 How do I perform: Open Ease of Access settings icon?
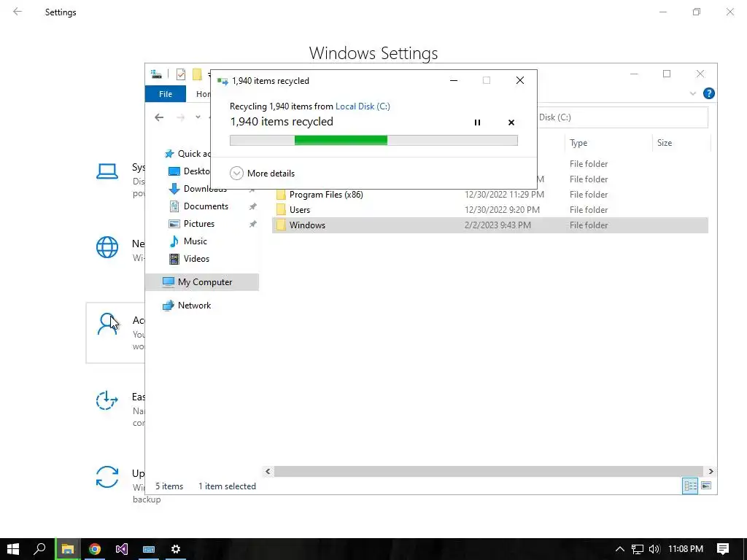coord(107,400)
